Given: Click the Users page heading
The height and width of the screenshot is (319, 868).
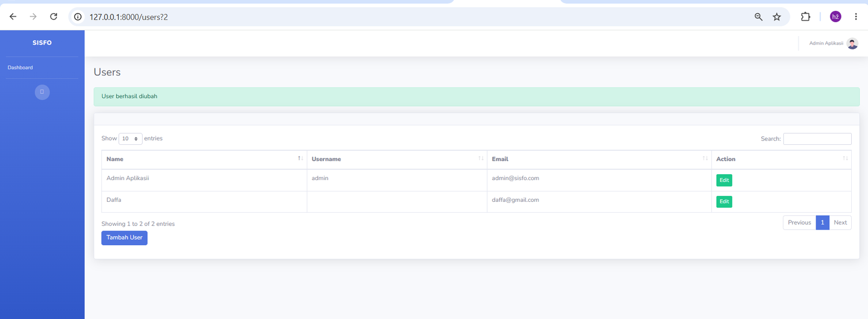Looking at the screenshot, I should [x=107, y=72].
